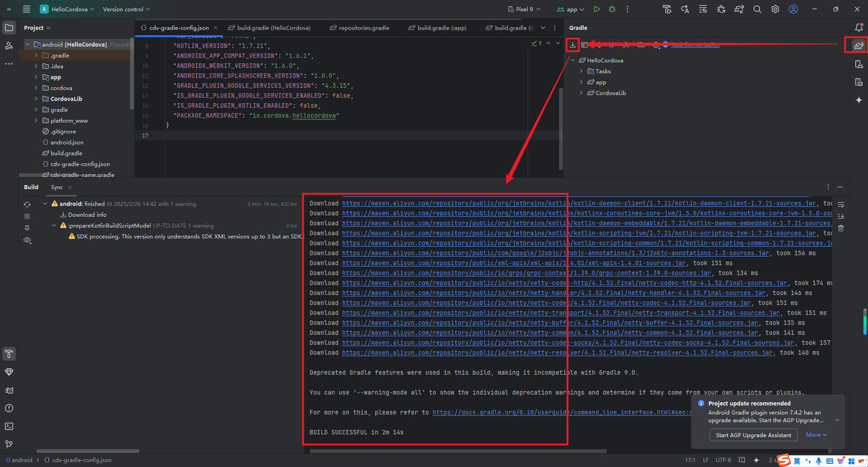The width and height of the screenshot is (868, 467).
Task: Toggle soft-wrap in the build output
Action: 841,205
